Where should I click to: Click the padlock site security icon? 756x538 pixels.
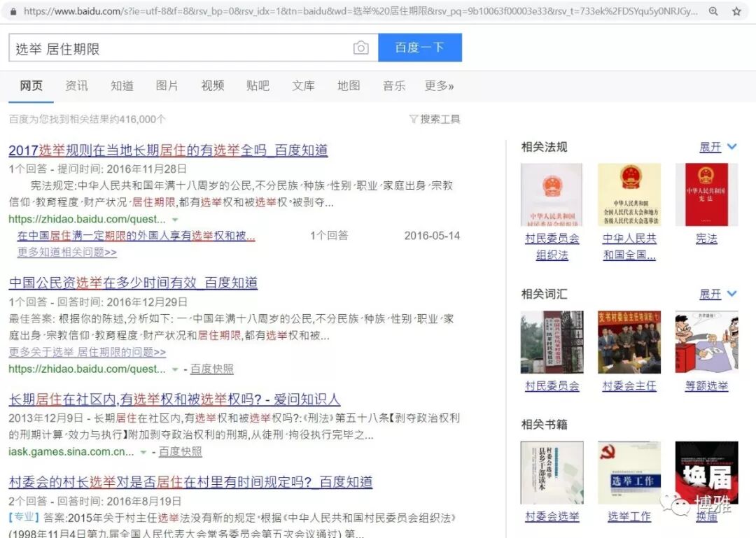pyautogui.click(x=13, y=11)
